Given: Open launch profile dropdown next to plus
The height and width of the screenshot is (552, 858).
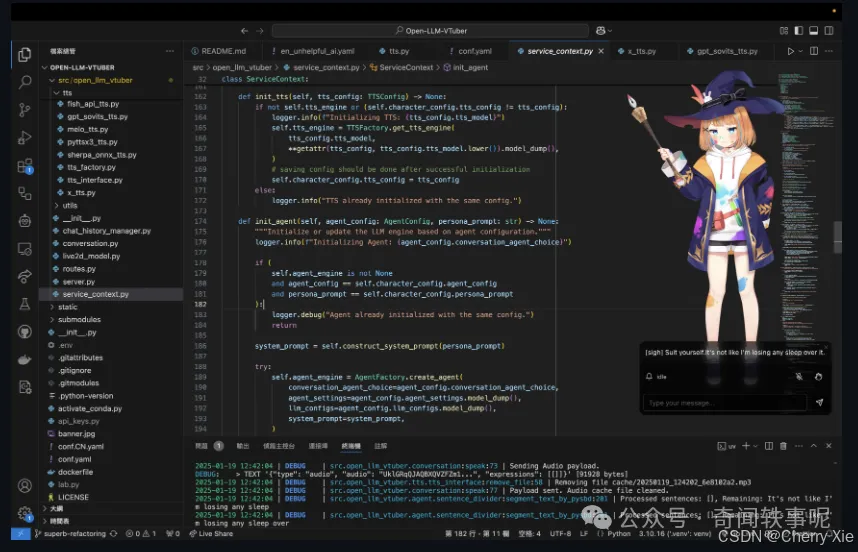Looking at the screenshot, I should click(x=756, y=446).
